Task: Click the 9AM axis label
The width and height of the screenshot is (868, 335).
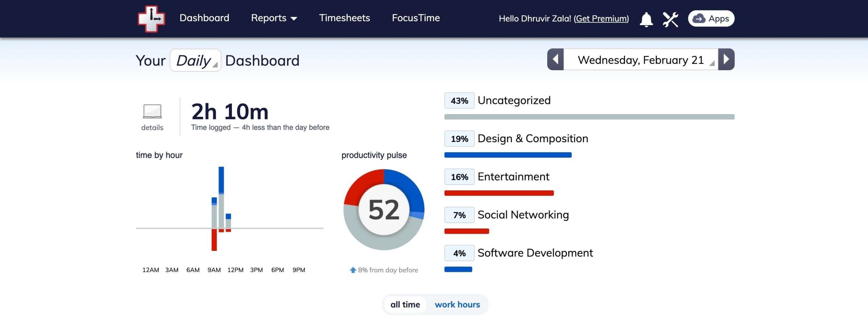Action: coord(214,270)
